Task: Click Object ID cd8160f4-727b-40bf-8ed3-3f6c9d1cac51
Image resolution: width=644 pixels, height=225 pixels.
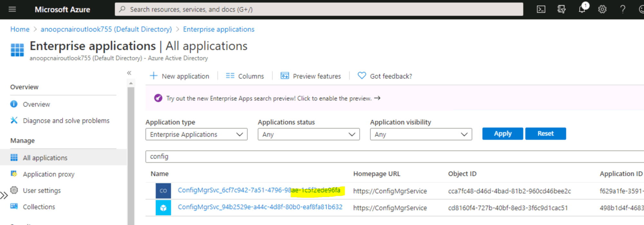Action: (508, 208)
